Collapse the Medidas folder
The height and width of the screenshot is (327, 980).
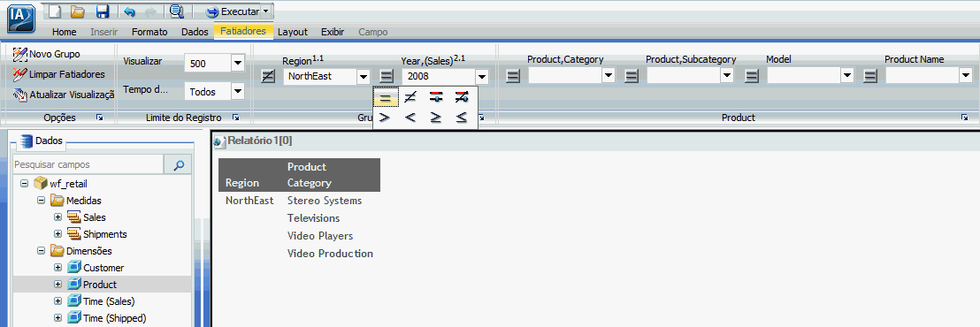point(42,201)
